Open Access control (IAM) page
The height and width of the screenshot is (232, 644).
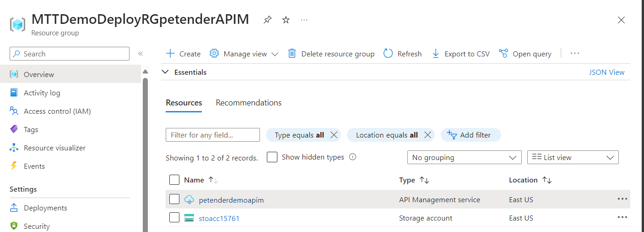[57, 111]
